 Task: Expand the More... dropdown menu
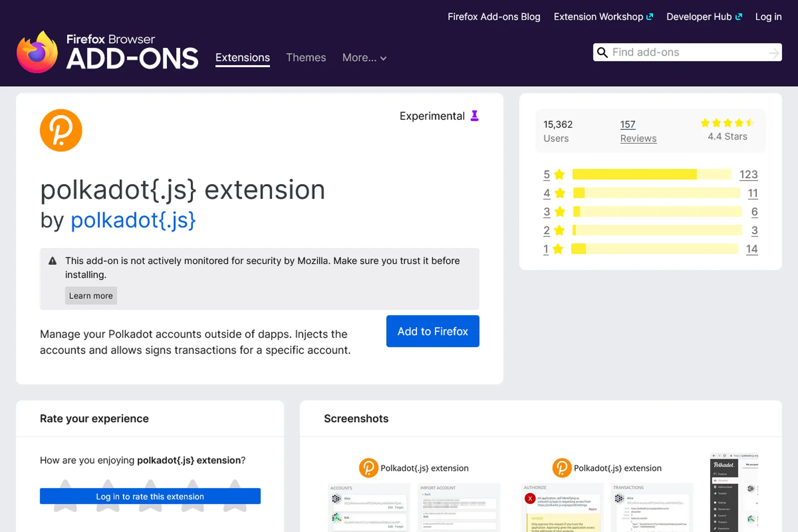click(364, 58)
